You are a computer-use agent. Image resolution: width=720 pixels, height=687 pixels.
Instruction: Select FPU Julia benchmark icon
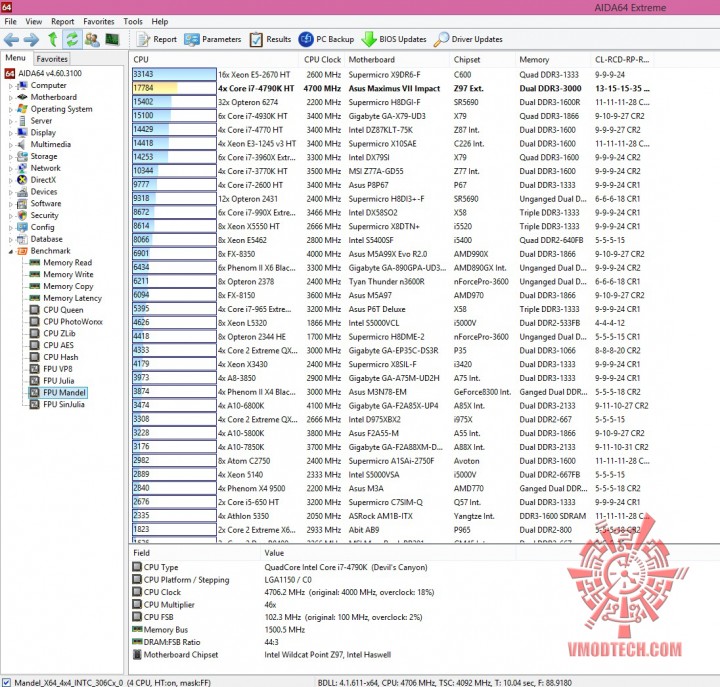(34, 381)
